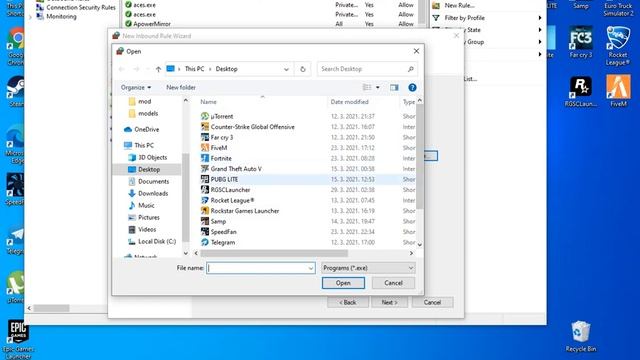Image resolution: width=640 pixels, height=360 pixels.
Task: Open the Programs (*.exe) file type dropdown
Action: (x=368, y=268)
